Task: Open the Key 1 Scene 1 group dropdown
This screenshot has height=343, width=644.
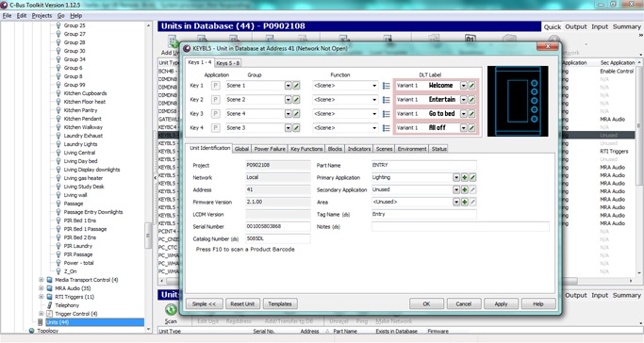Action: tap(289, 86)
